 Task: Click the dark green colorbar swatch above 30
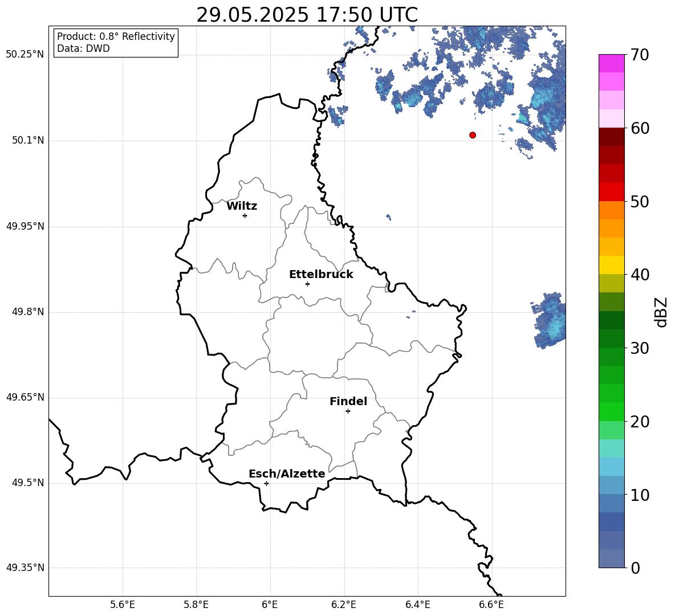pyautogui.click(x=612, y=338)
